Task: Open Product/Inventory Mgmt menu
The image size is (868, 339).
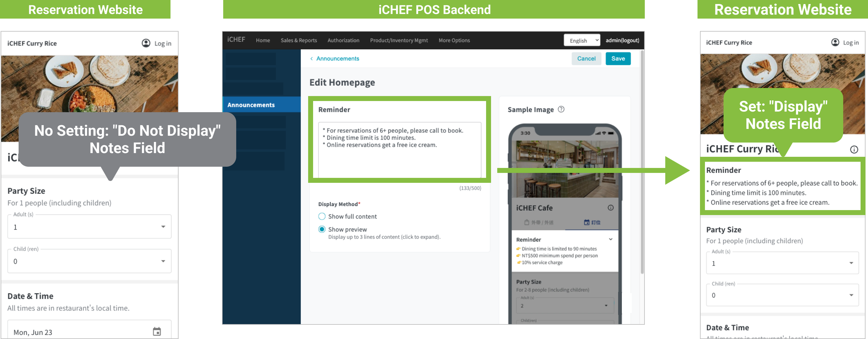Action: point(399,40)
